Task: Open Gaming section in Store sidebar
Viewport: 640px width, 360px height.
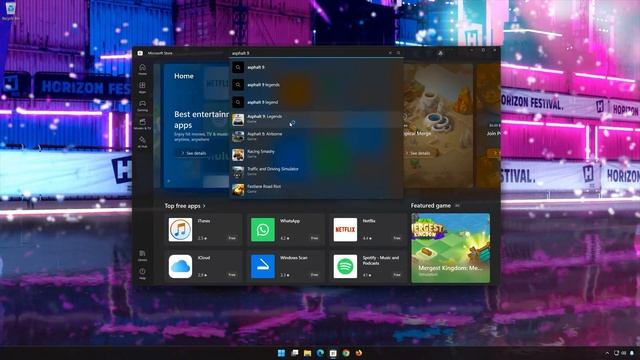Action: point(142,105)
